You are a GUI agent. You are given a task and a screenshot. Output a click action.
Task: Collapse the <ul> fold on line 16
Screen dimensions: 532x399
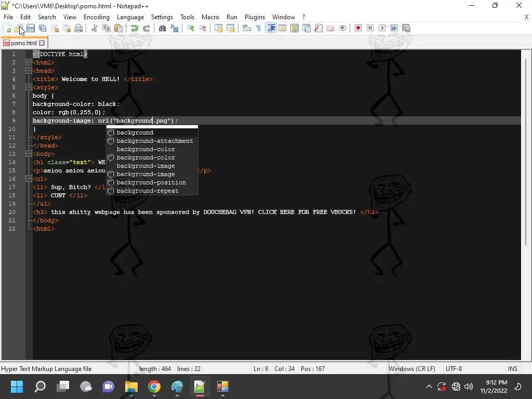29,179
